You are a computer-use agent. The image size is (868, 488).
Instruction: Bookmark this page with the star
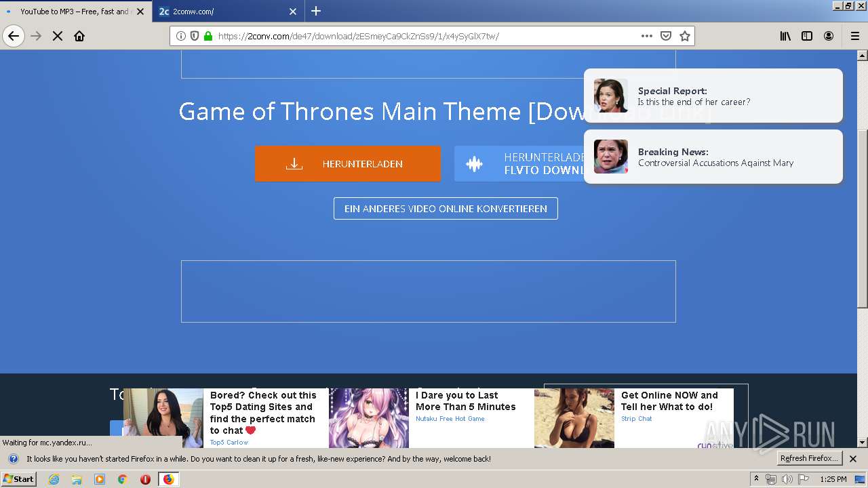tap(685, 36)
